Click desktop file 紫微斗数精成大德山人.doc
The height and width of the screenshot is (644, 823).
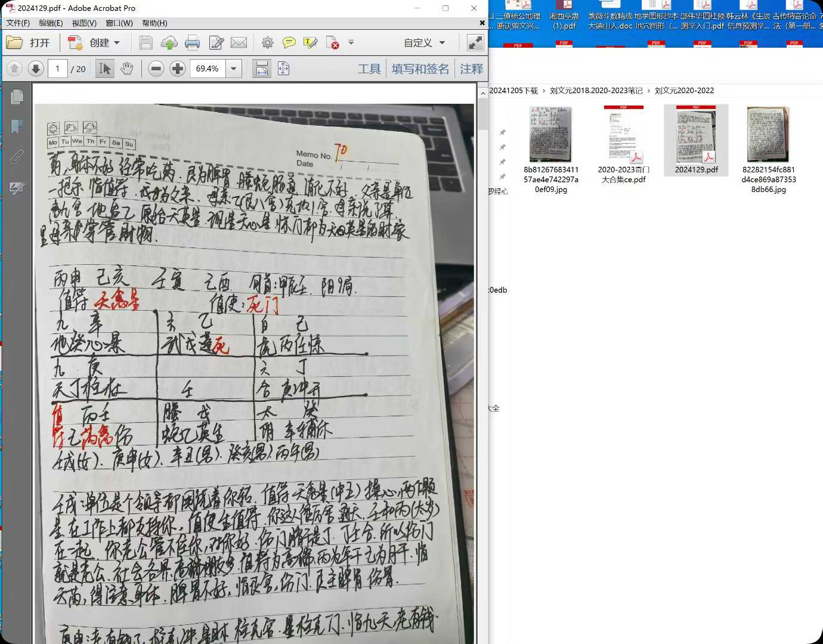point(611,16)
